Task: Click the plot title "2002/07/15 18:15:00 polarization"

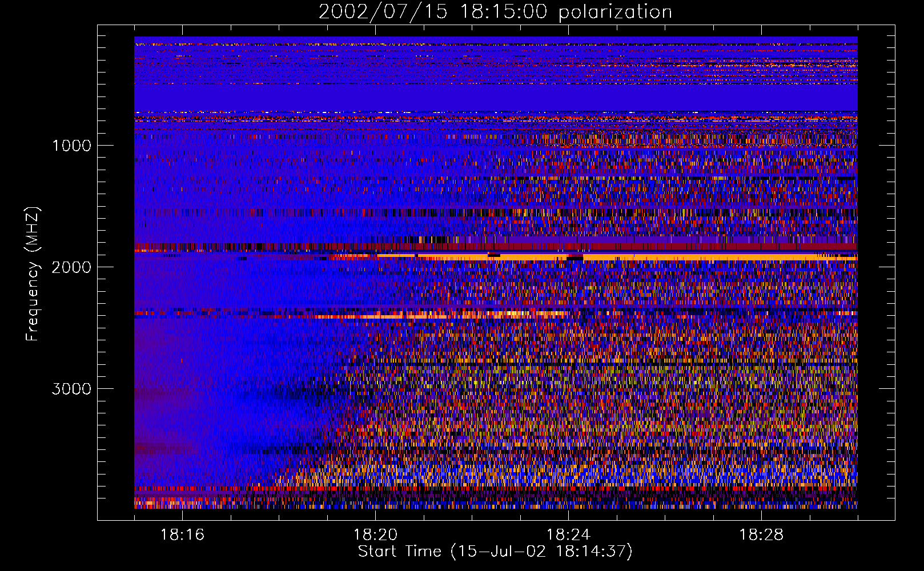Action: pyautogui.click(x=495, y=12)
